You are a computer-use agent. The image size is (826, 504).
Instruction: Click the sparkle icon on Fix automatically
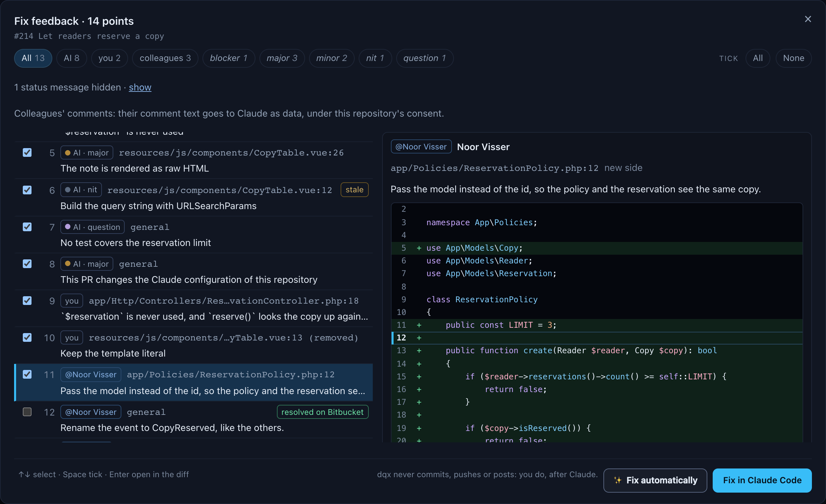coord(617,480)
